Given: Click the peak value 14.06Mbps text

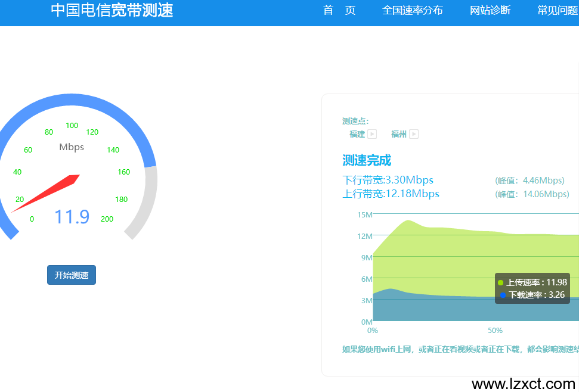Looking at the screenshot, I should coord(532,194).
